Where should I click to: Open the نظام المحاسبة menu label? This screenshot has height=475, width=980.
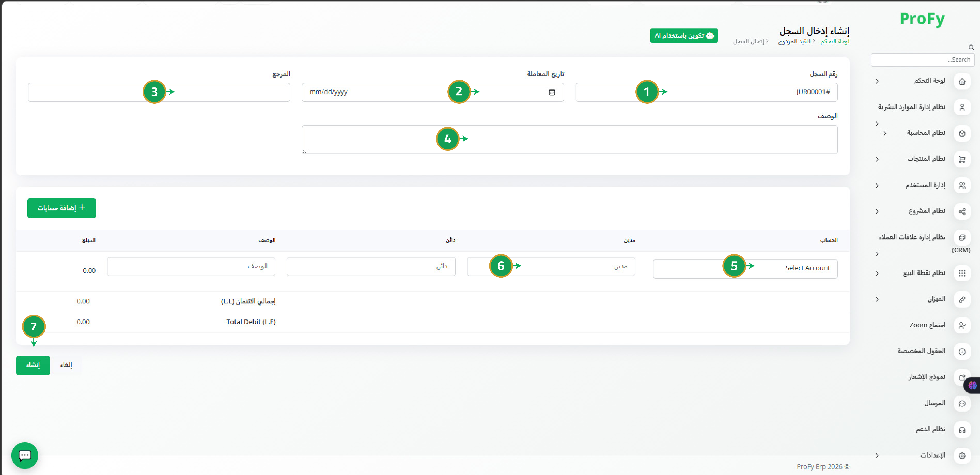pyautogui.click(x=926, y=133)
